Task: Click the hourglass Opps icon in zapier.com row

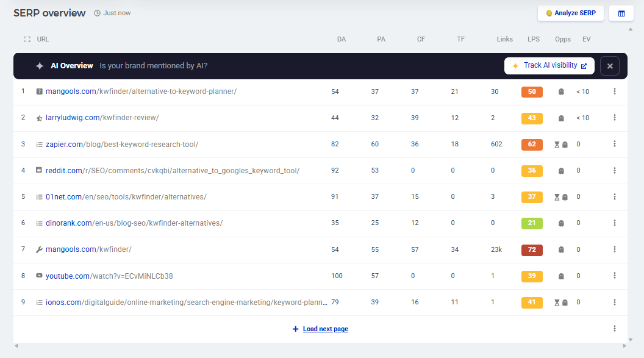Action: [557, 145]
